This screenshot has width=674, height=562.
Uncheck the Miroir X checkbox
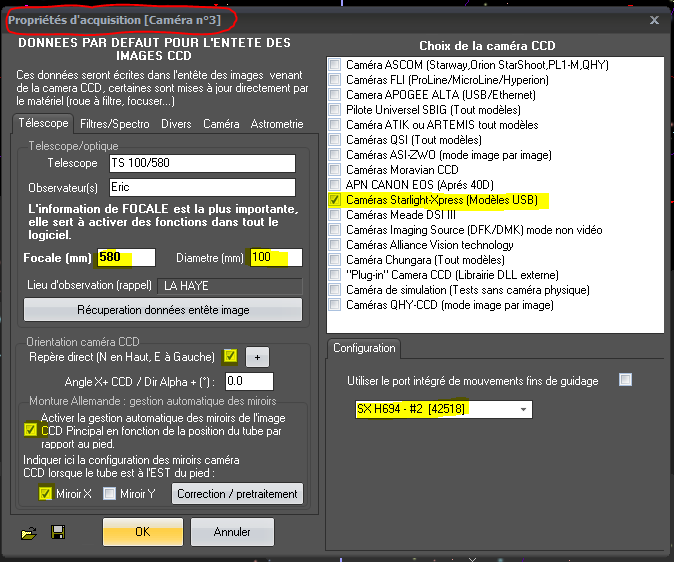tap(45, 493)
